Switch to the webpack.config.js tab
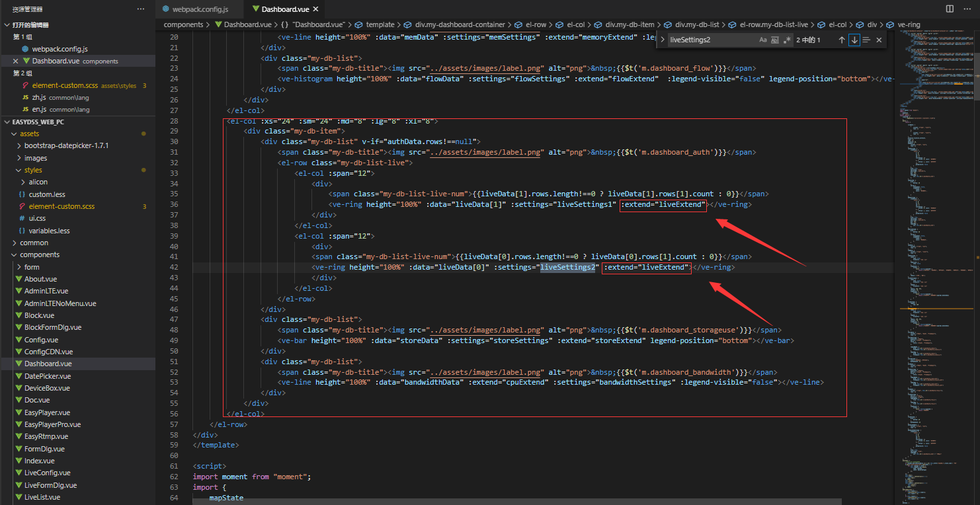The height and width of the screenshot is (505, 980). pyautogui.click(x=200, y=9)
